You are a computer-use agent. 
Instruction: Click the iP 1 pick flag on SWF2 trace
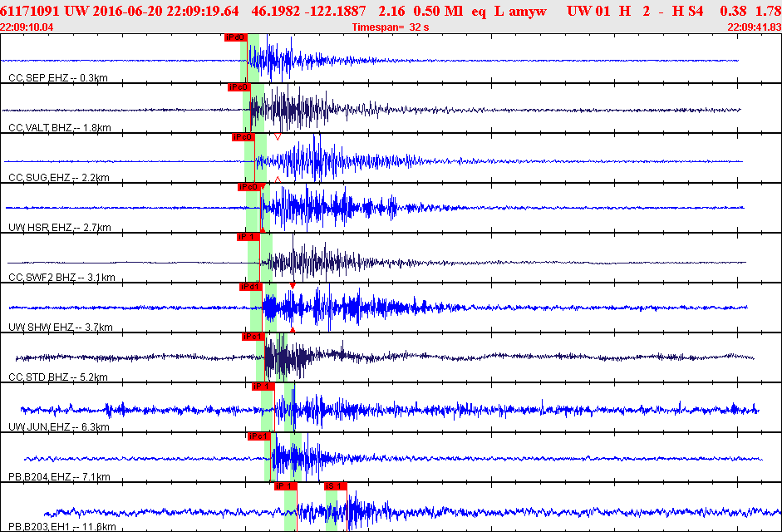tap(248, 237)
